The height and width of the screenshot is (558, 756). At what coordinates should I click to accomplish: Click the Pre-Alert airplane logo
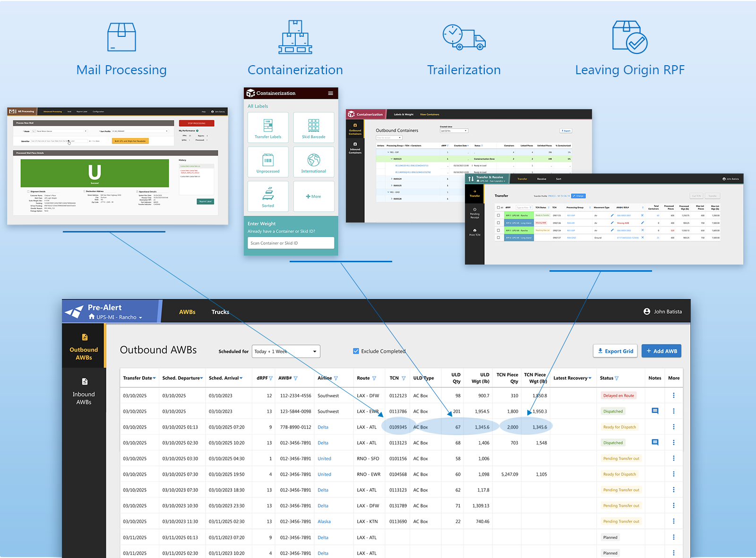coord(74,312)
